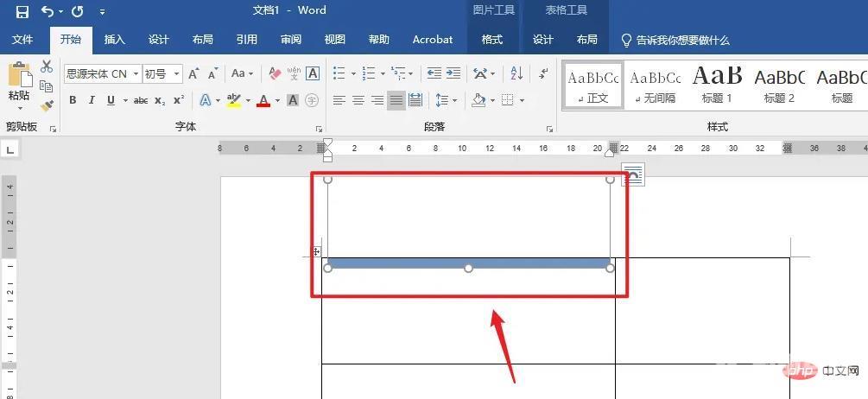Click the Clear Formatting eraser icon
This screenshot has width=868, height=399.
pyautogui.click(x=275, y=74)
